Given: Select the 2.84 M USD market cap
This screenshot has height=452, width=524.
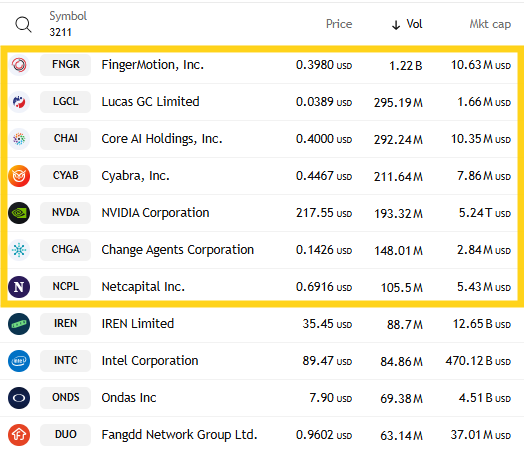Looking at the screenshot, I should coord(484,250).
